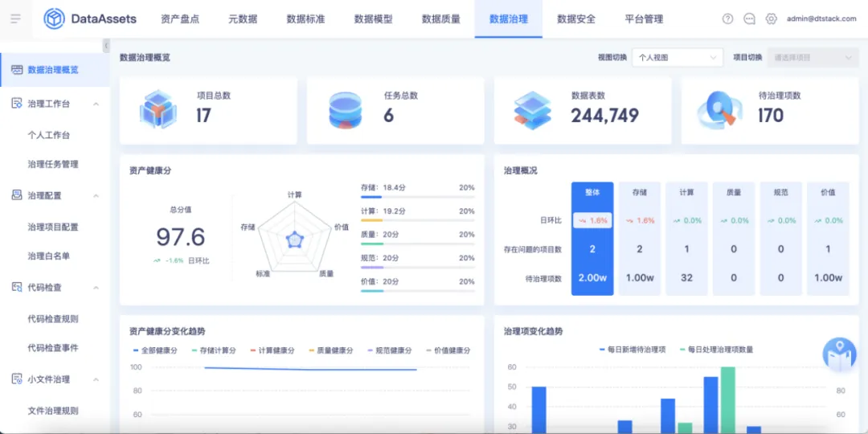Open the help question-mark icon
The image size is (868, 434).
pos(728,18)
